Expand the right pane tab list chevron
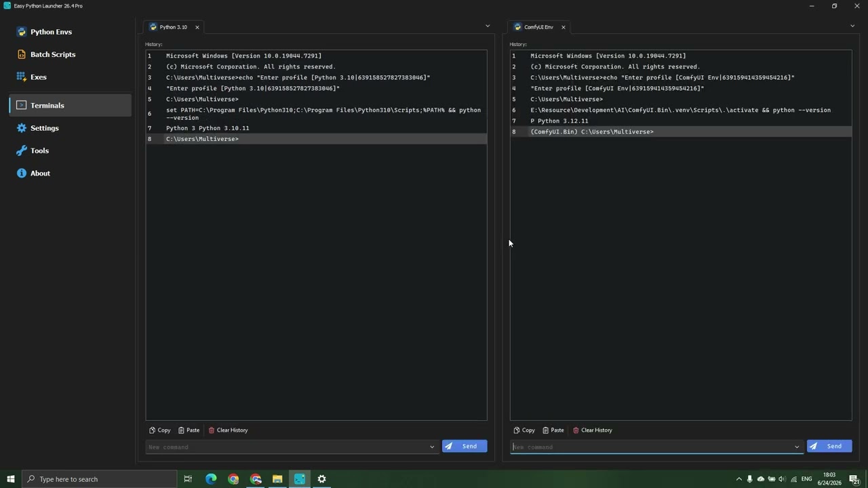 [852, 26]
